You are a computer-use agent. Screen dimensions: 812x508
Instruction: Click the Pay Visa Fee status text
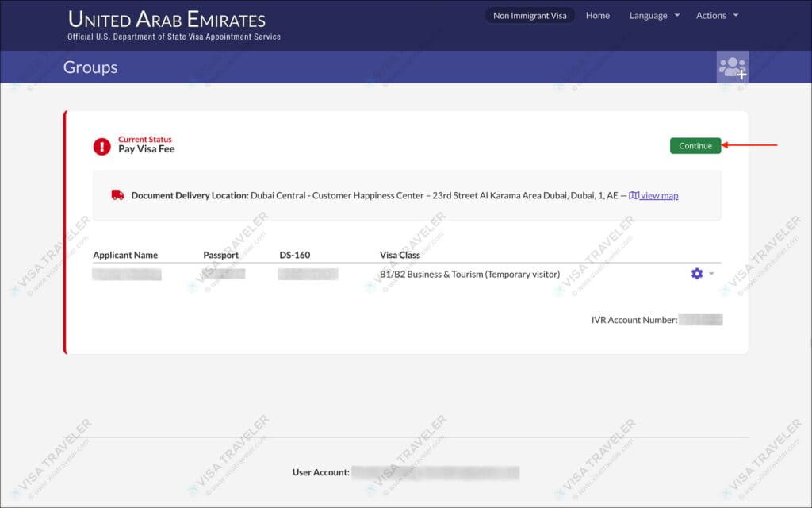point(147,149)
